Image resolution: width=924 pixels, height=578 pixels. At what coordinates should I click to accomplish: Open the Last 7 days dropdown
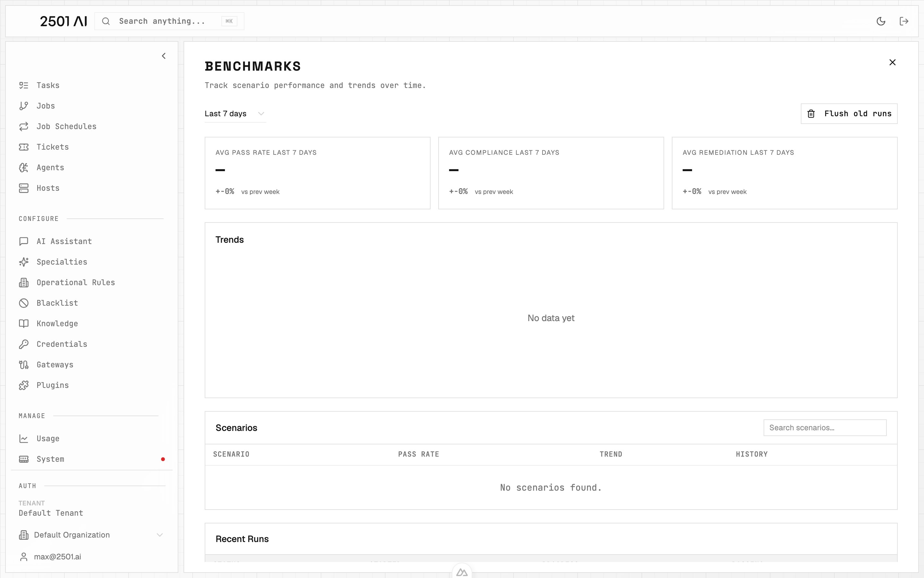coord(235,114)
